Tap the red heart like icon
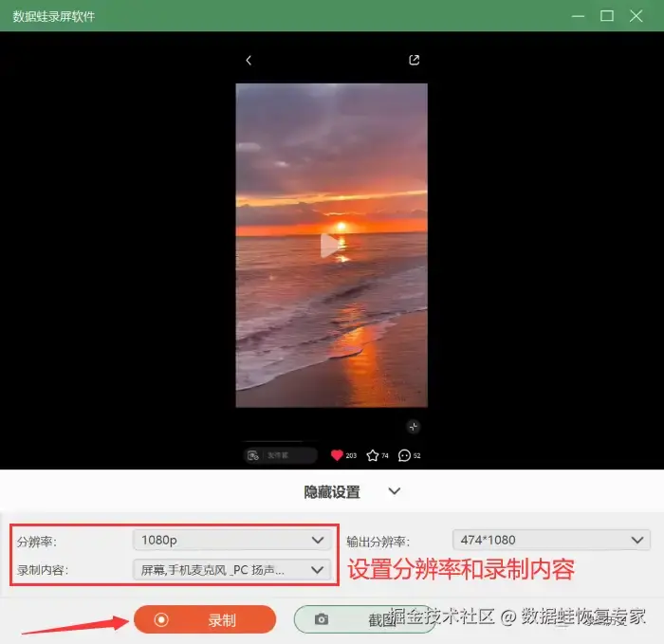Screen dimensions: 664x644 tap(337, 455)
